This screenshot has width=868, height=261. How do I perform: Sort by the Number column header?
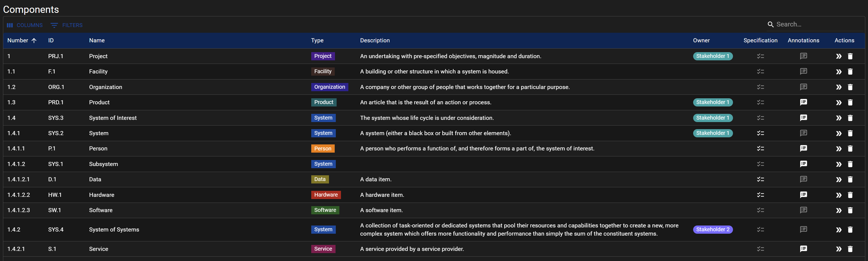[18, 40]
